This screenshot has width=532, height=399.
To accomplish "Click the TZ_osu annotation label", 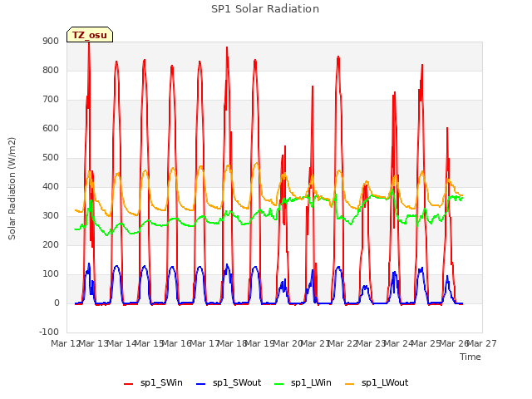I will point(90,35).
